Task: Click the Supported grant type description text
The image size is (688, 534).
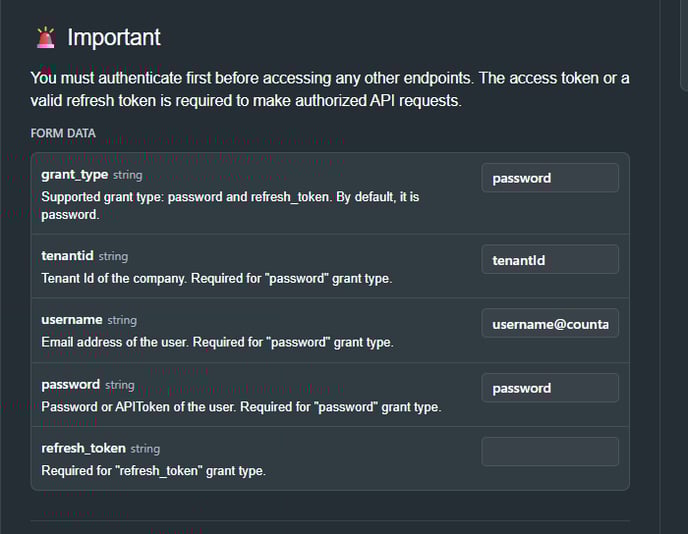Action: tap(230, 206)
